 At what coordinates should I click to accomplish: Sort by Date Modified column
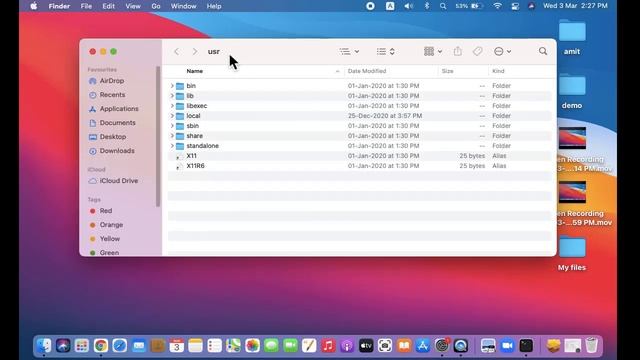(x=367, y=71)
